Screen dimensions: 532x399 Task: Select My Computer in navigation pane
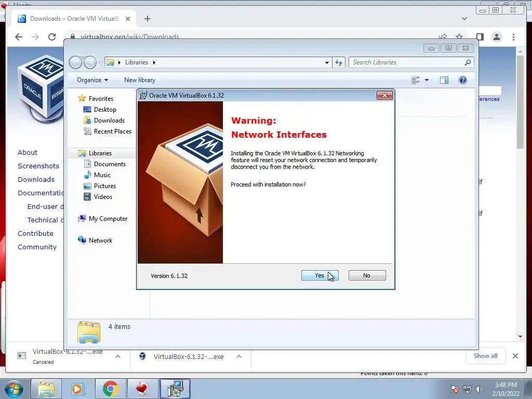[108, 219]
